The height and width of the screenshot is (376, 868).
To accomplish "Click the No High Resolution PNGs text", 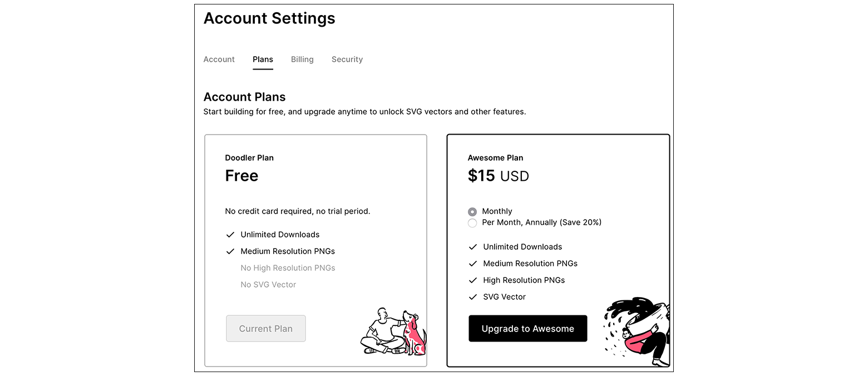I will click(288, 268).
